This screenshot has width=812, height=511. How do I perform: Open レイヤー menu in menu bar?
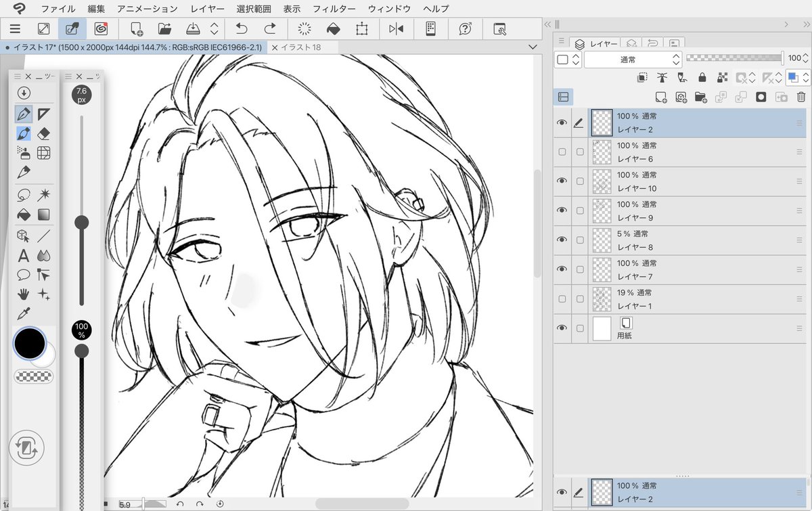[x=207, y=9]
